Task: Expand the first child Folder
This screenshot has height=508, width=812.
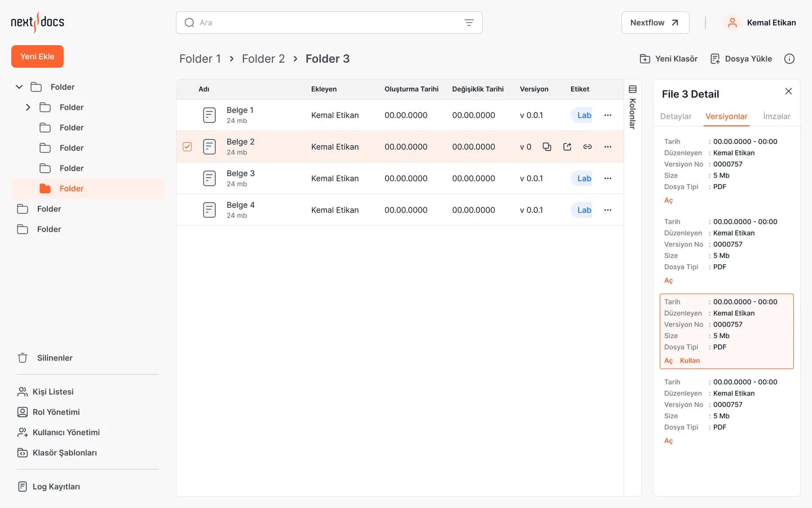Action: pyautogui.click(x=28, y=107)
